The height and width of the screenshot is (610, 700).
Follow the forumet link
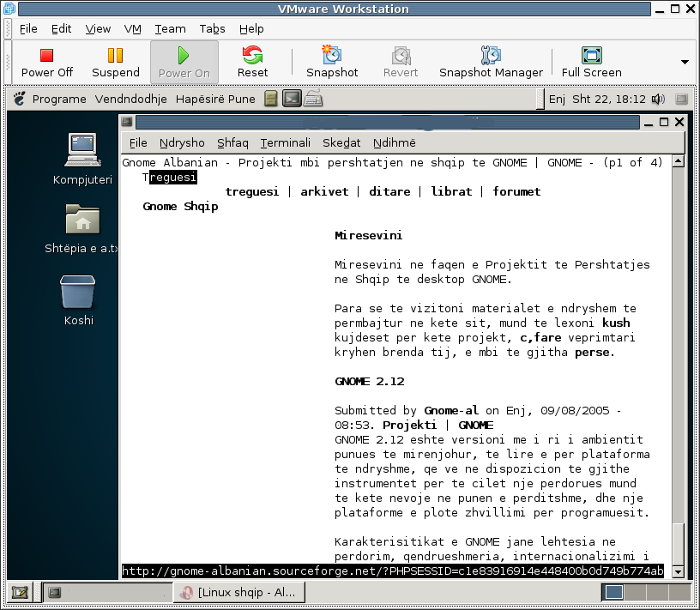(516, 191)
